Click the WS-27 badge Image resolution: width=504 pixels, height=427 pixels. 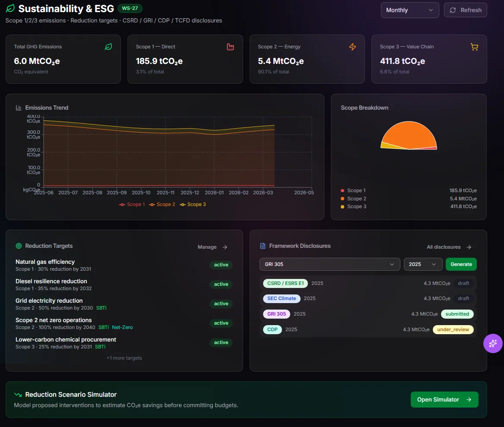[130, 8]
